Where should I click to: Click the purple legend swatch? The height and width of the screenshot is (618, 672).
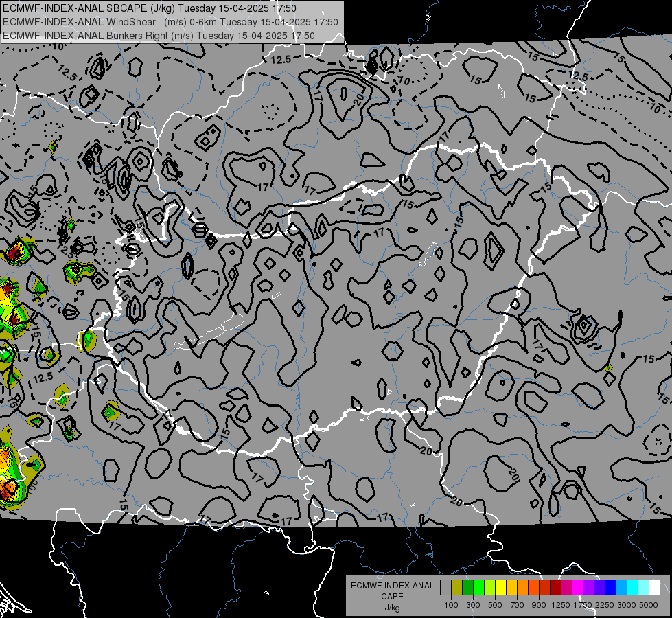click(589, 588)
